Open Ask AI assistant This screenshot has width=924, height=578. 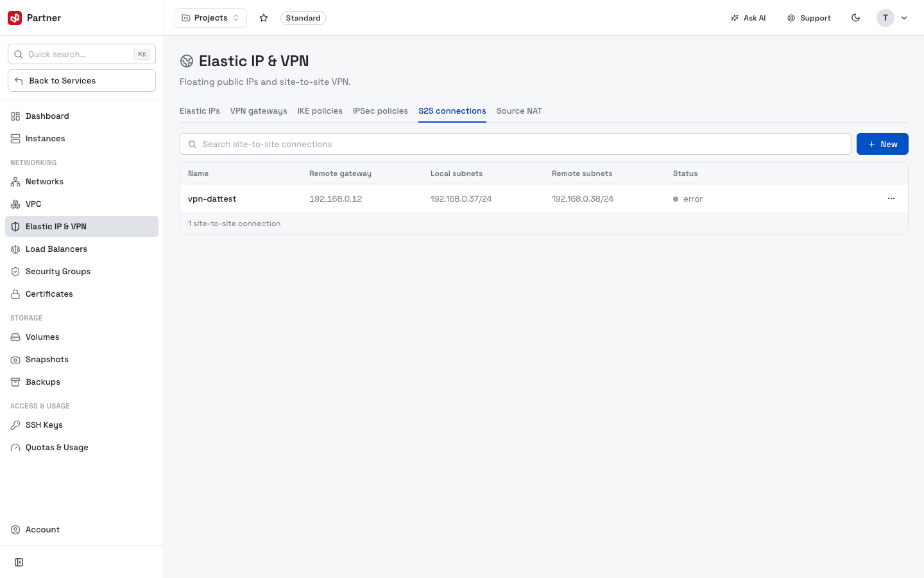click(x=748, y=18)
